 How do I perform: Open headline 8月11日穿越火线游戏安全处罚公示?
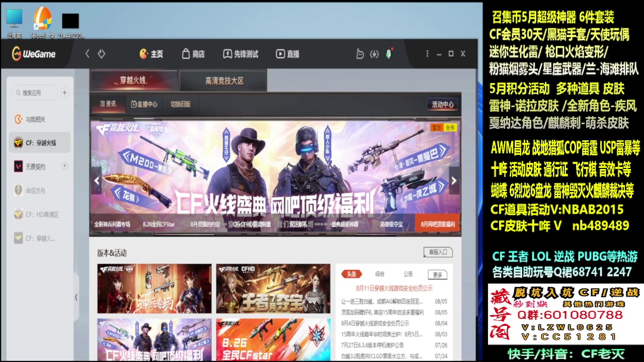(x=394, y=289)
